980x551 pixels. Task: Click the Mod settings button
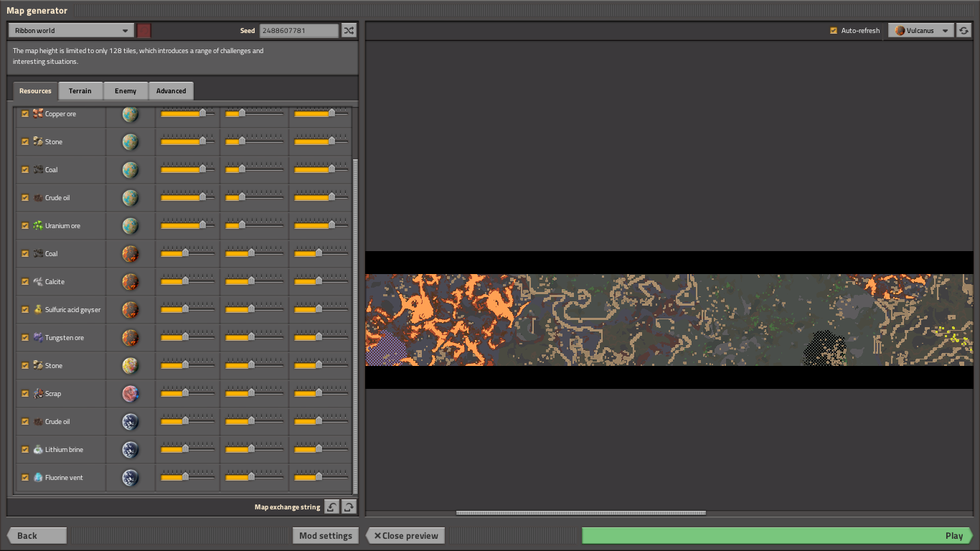[x=325, y=535]
